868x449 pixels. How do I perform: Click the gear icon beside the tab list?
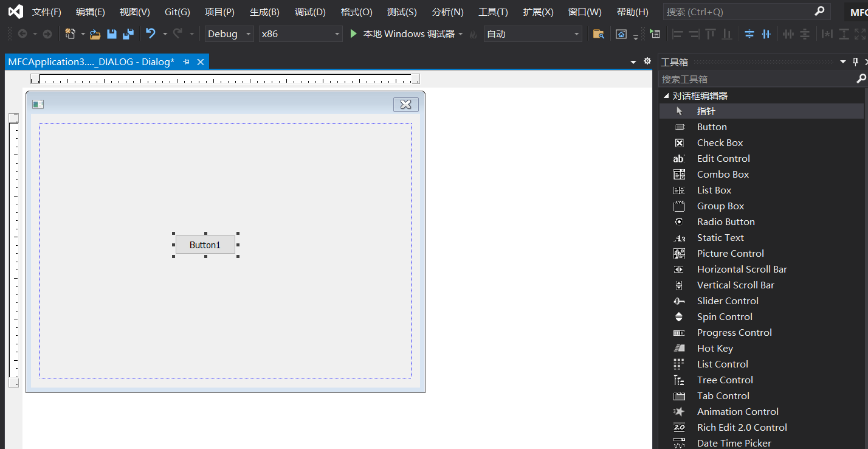pos(647,61)
